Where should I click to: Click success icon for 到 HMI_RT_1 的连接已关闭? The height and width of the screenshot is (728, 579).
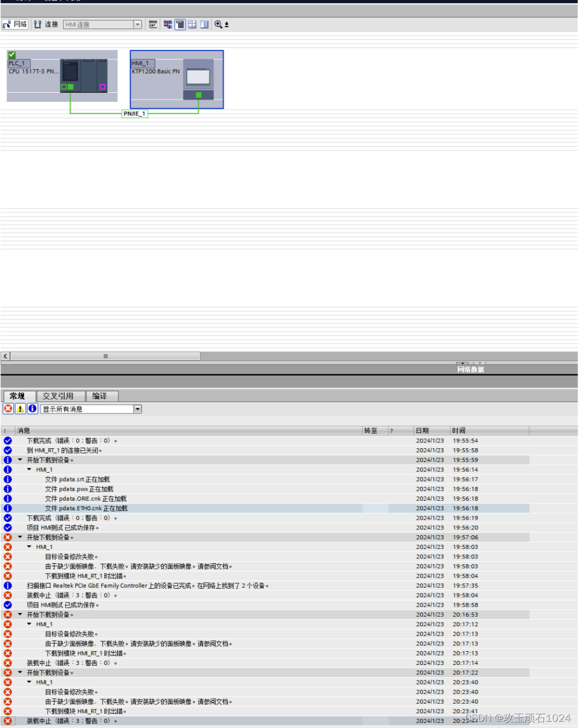tap(8, 450)
